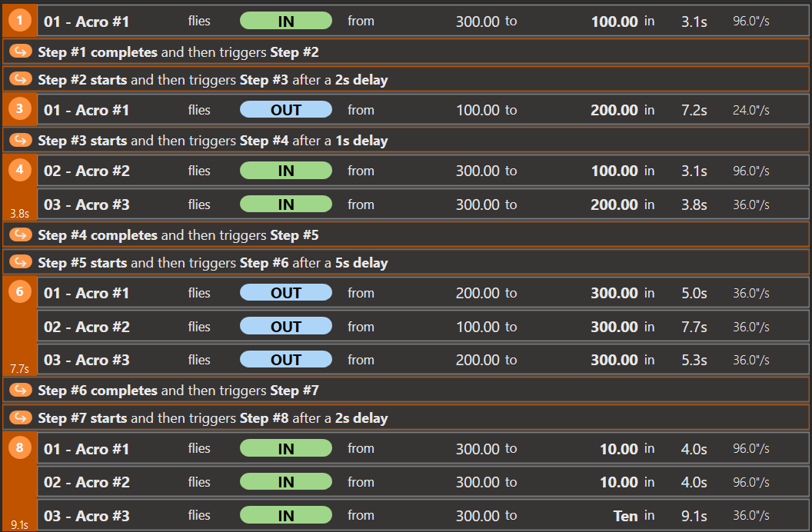Click trigger arrow icon for Step #7 starts
This screenshot has width=812, height=532.
point(21,418)
